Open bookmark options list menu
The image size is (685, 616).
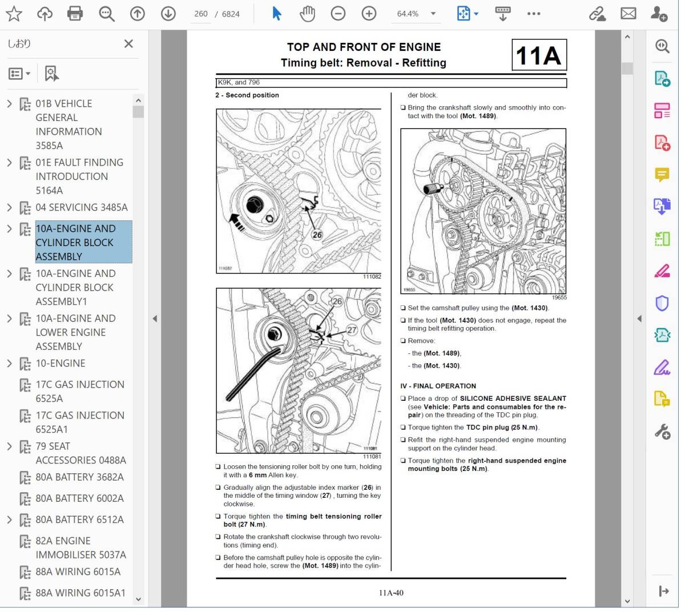(19, 74)
